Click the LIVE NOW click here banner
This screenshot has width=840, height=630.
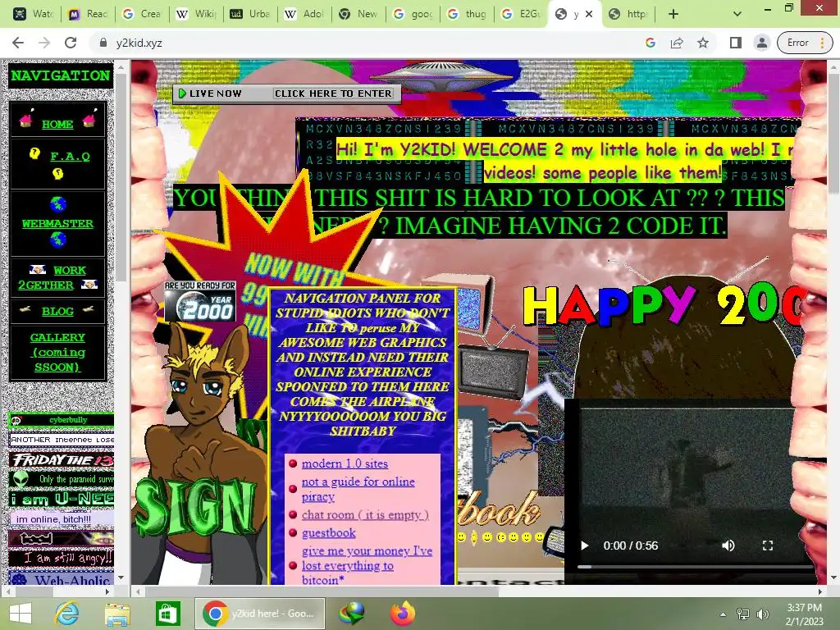[286, 94]
